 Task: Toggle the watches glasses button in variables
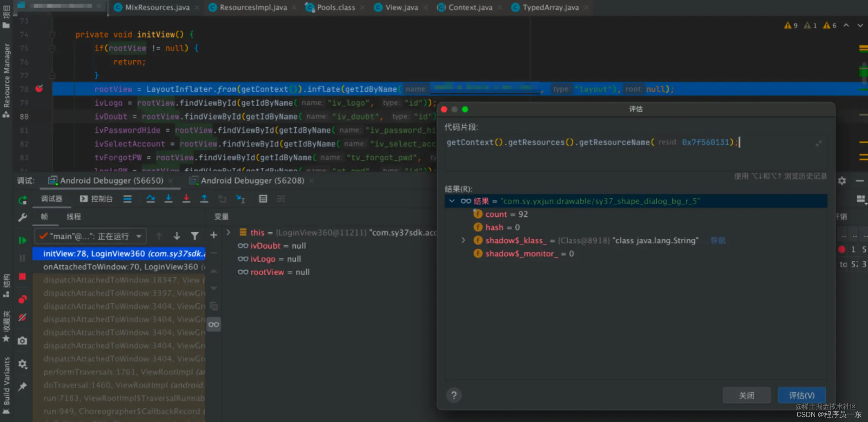pos(214,324)
